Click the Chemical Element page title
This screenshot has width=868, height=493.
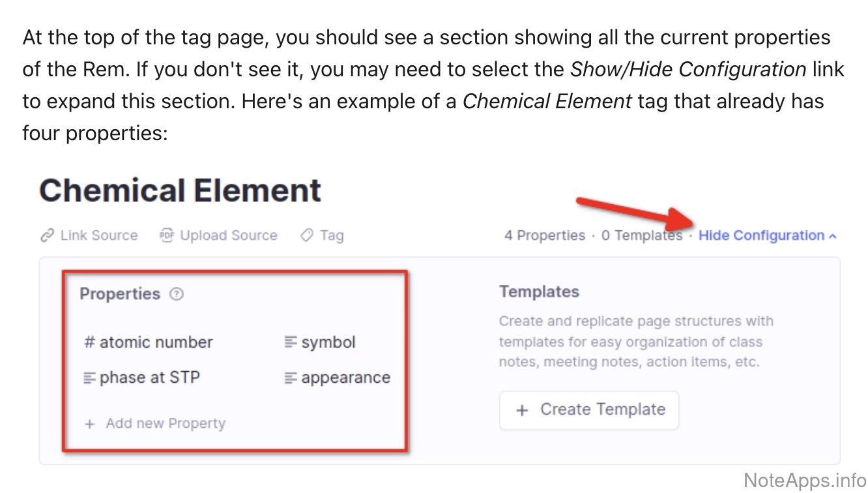point(181,190)
